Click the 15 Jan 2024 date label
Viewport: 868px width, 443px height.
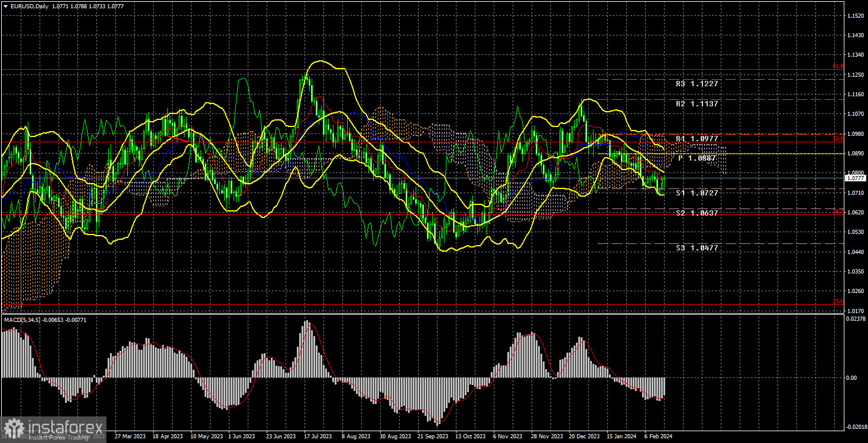click(x=622, y=437)
